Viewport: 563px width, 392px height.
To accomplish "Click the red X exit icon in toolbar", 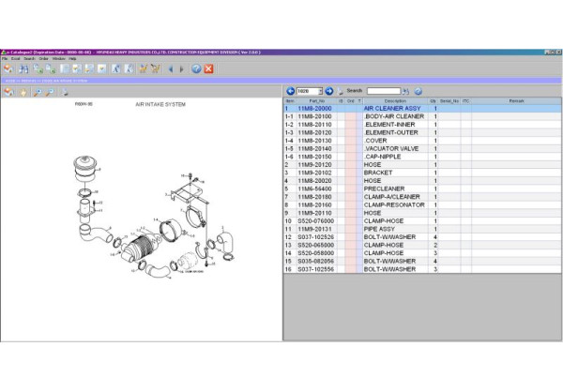I will click(208, 68).
